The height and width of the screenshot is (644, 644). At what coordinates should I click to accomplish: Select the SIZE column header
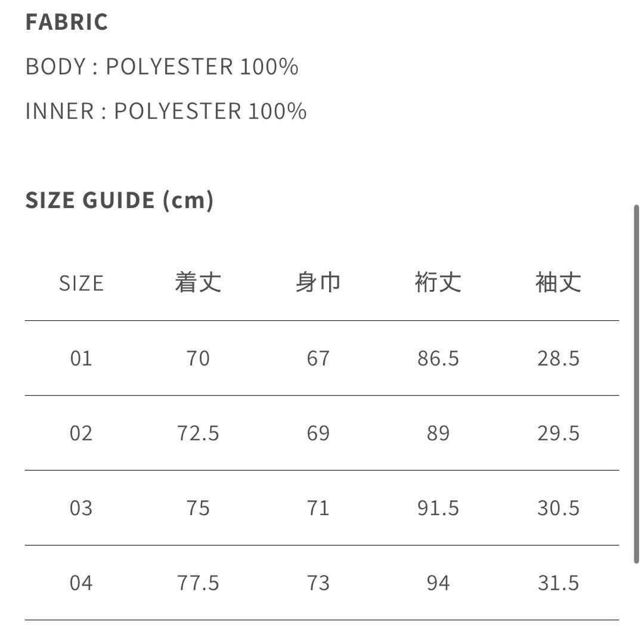81,283
